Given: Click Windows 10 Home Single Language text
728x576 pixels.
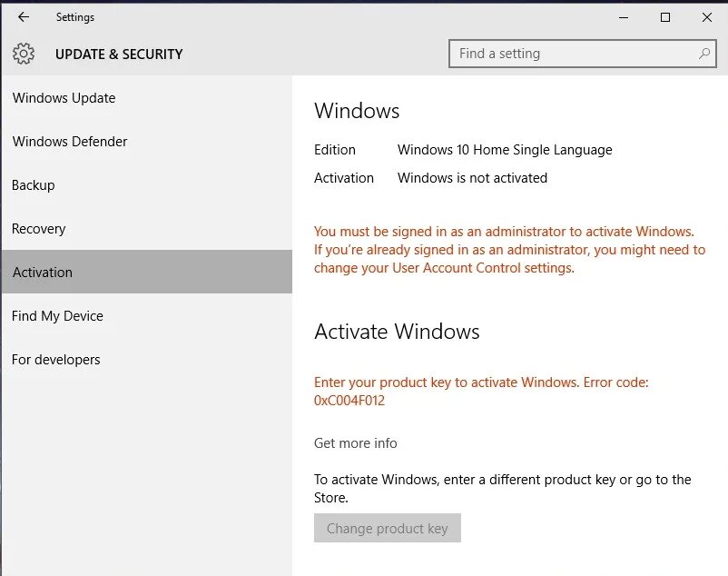Looking at the screenshot, I should point(505,150).
